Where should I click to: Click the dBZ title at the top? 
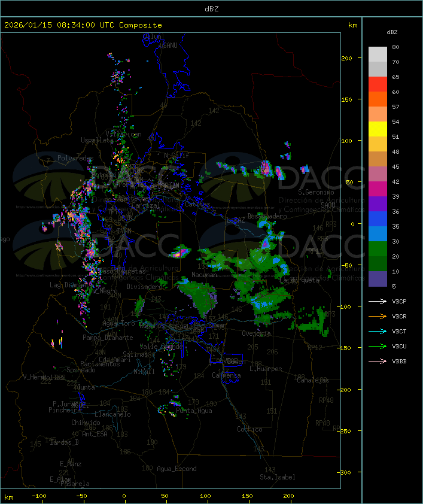[212, 8]
